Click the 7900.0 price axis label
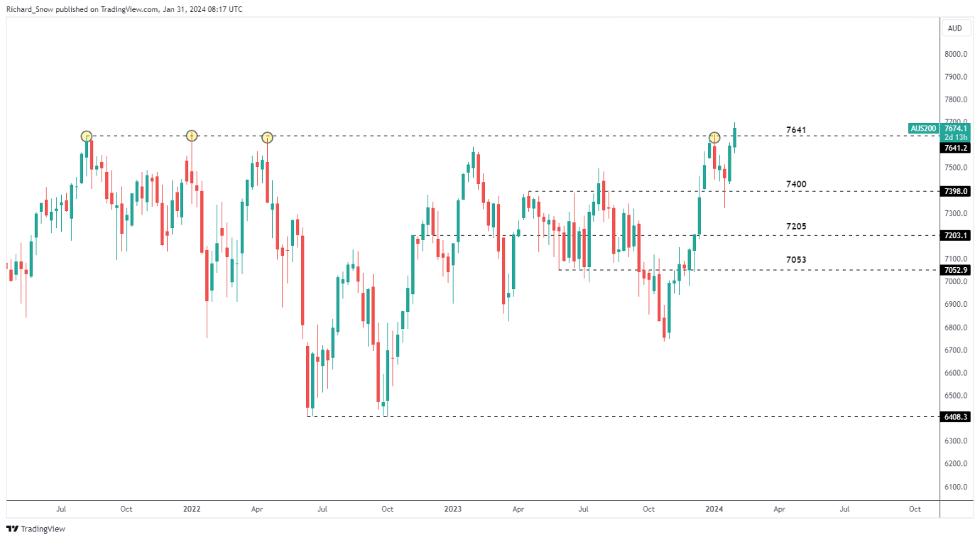 coord(954,77)
